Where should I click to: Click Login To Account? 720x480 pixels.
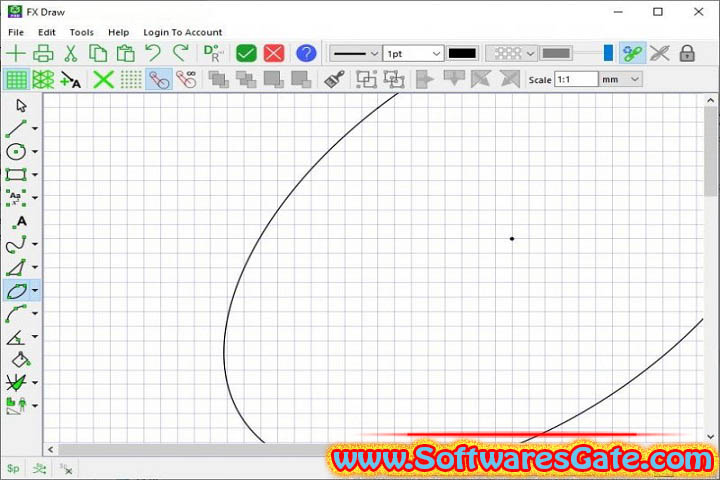click(x=183, y=32)
